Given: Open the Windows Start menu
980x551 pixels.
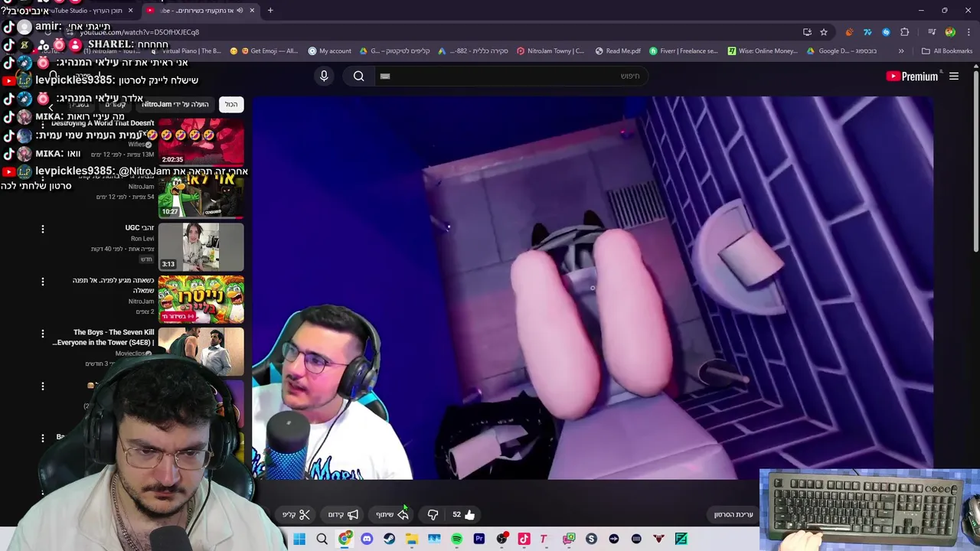Looking at the screenshot, I should tap(299, 539).
